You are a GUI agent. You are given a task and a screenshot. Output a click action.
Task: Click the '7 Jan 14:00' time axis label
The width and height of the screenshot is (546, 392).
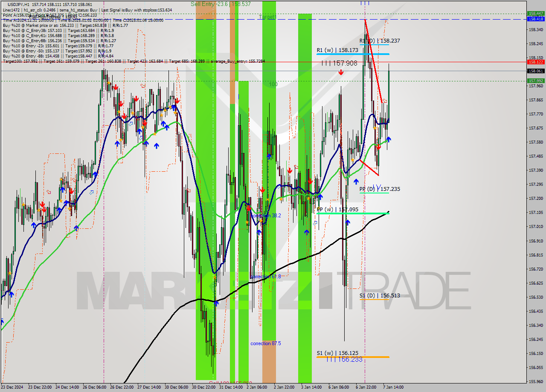(393, 387)
